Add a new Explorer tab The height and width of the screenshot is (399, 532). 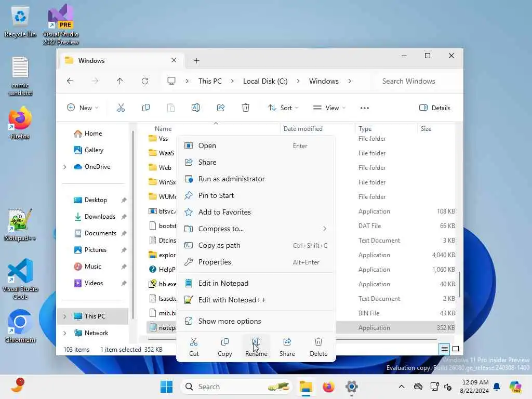coord(196,61)
